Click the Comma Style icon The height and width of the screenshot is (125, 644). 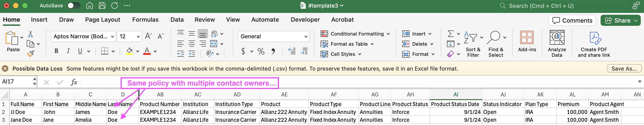273,51
